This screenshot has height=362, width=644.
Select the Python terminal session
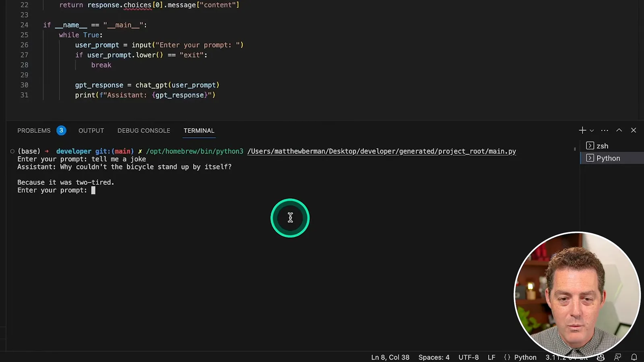(x=612, y=158)
